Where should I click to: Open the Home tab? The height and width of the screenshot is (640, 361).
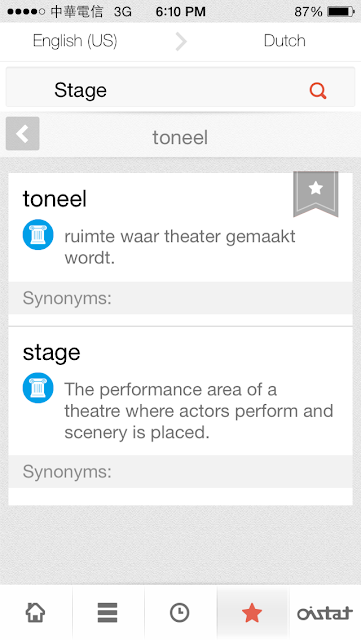pyautogui.click(x=36, y=613)
